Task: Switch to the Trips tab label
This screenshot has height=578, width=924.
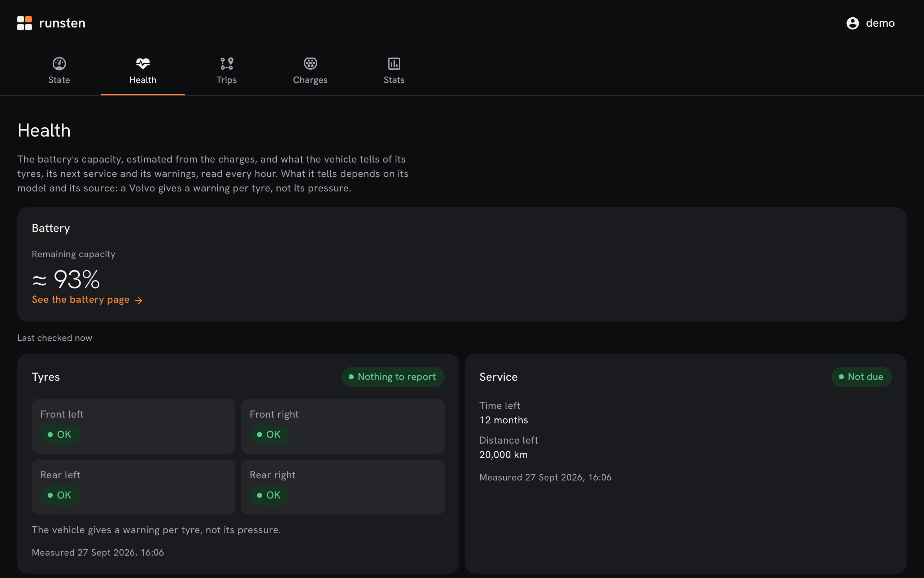Action: [x=227, y=80]
